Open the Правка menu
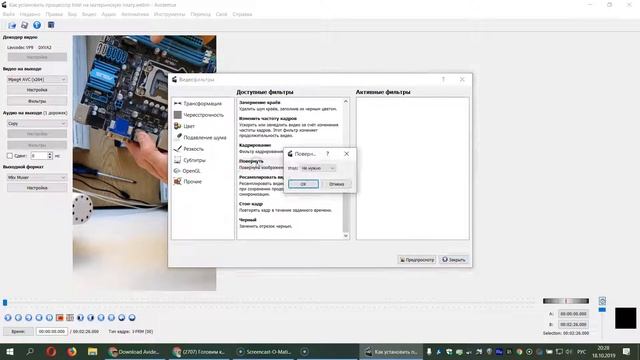 click(x=54, y=14)
